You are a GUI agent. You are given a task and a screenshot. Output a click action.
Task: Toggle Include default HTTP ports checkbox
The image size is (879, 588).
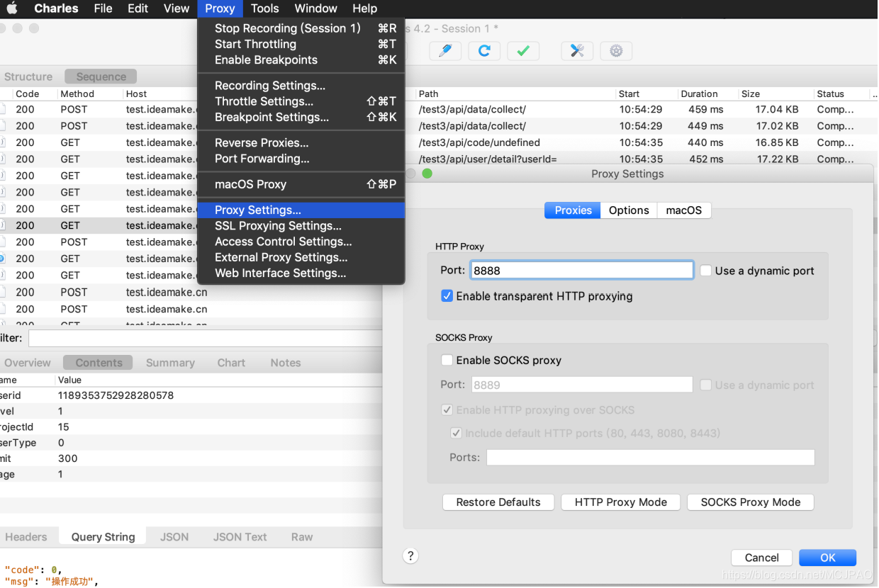click(457, 433)
